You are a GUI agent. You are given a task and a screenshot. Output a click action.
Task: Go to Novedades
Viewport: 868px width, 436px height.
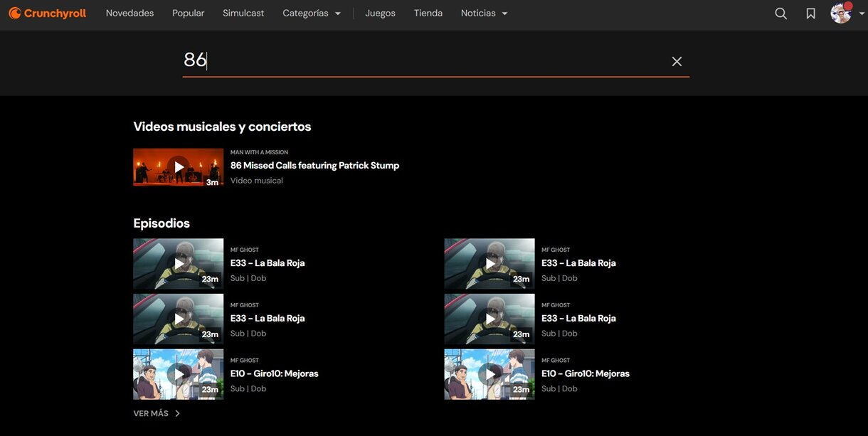[x=129, y=14]
